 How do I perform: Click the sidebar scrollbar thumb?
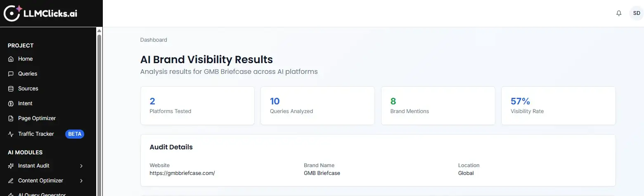(99, 115)
